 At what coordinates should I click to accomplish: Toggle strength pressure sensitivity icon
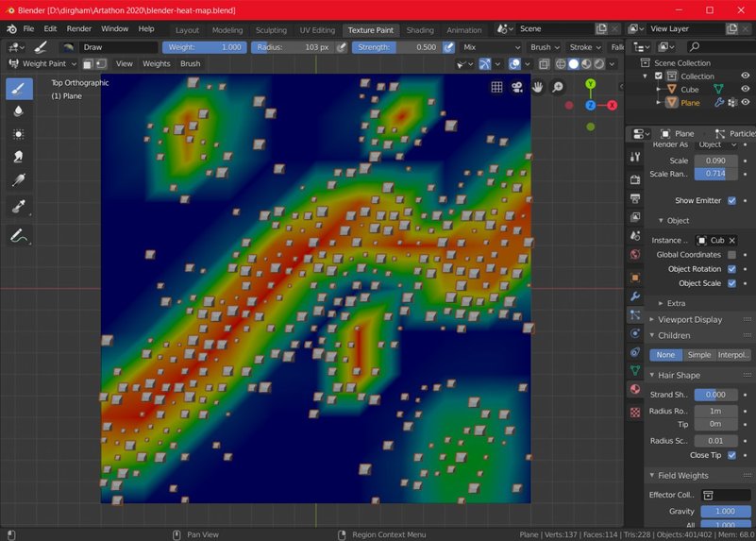449,47
